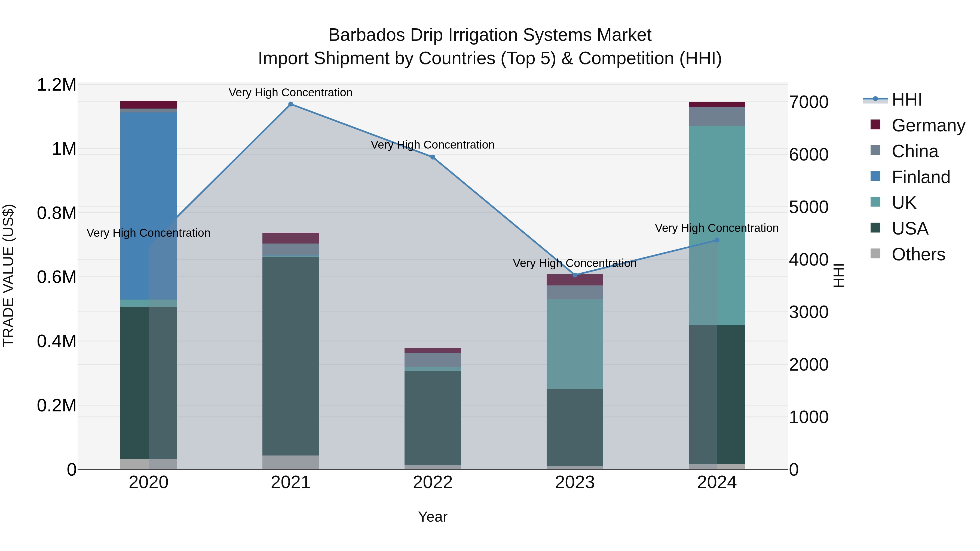Click the Germany dark red legend swatch
This screenshot has height=551, width=980.
coord(875,124)
